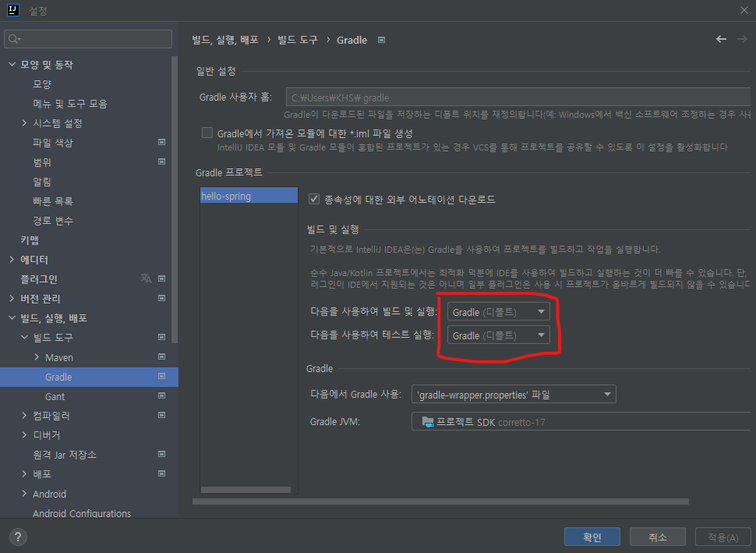
Task: Expand the 디버거 tree node
Action: (x=24, y=434)
